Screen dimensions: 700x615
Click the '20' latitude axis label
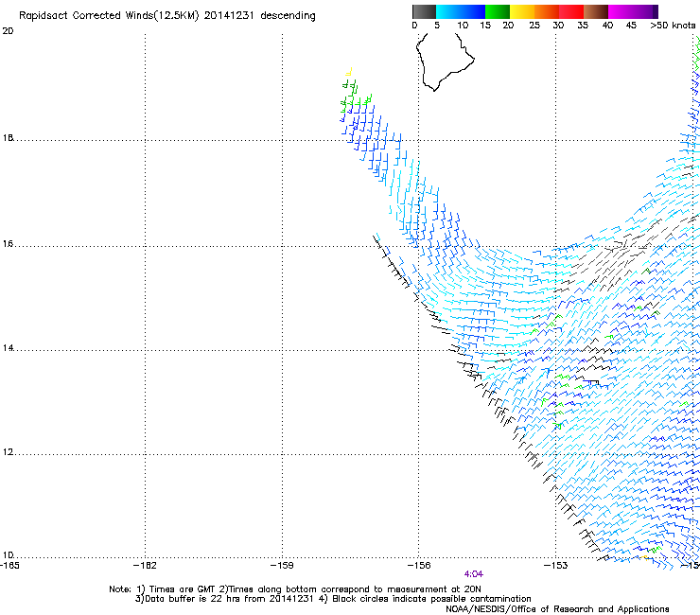[8, 31]
